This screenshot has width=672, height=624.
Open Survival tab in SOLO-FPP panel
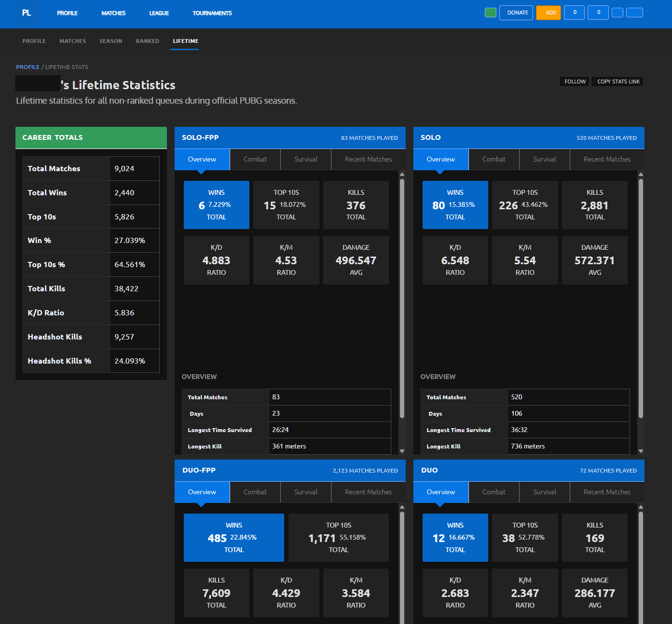pos(306,159)
